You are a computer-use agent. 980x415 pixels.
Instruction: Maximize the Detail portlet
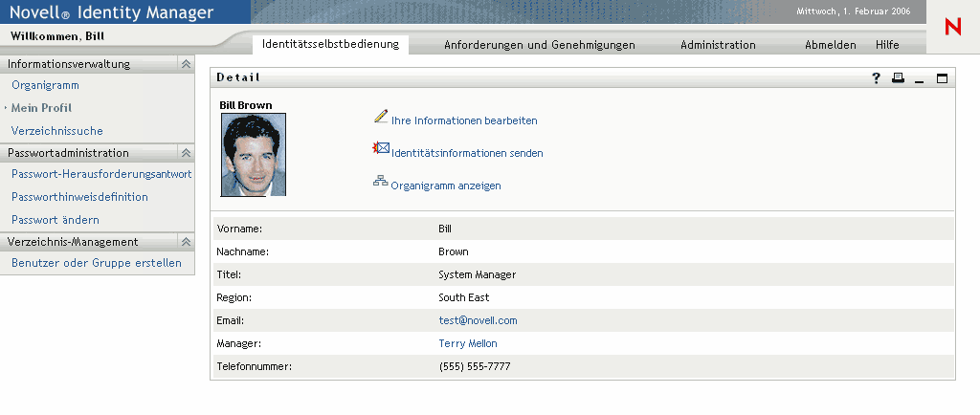942,78
